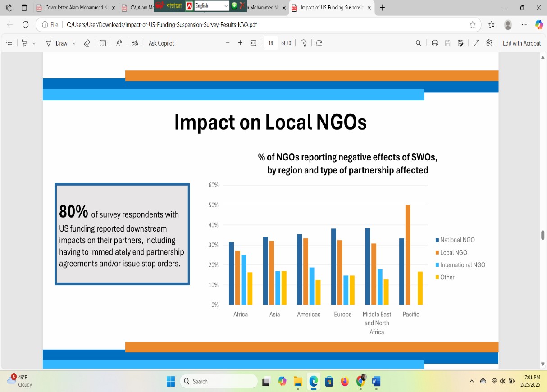Image resolution: width=547 pixels, height=392 pixels.
Task: Close the Cover letter tab
Action: click(x=113, y=8)
